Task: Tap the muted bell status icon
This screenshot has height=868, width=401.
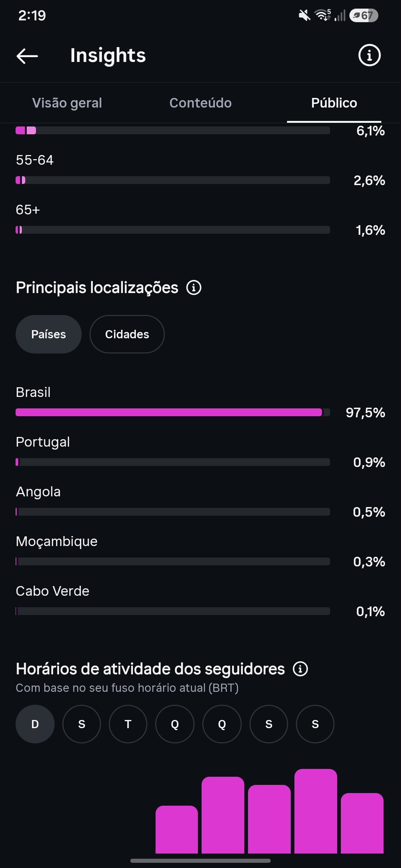Action: (x=304, y=16)
